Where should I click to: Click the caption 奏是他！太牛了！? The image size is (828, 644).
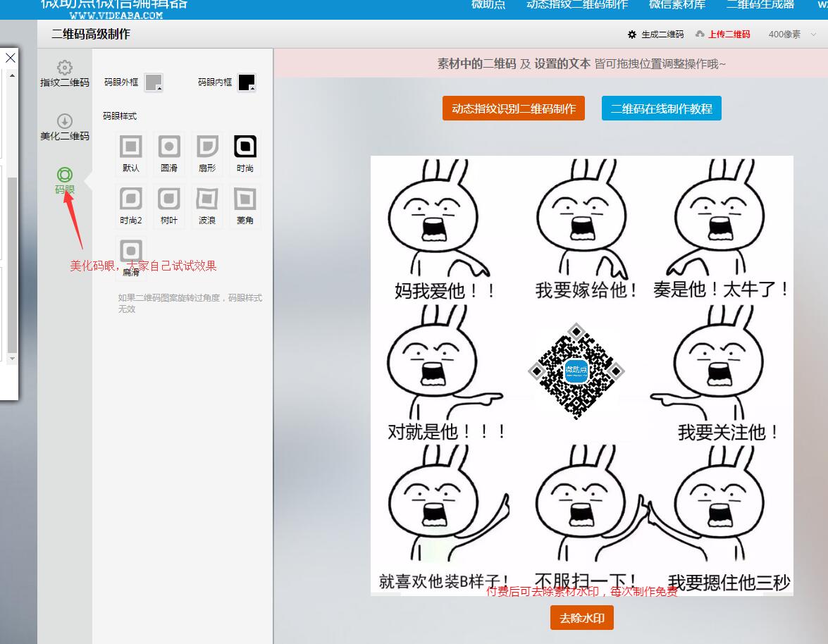coord(721,290)
